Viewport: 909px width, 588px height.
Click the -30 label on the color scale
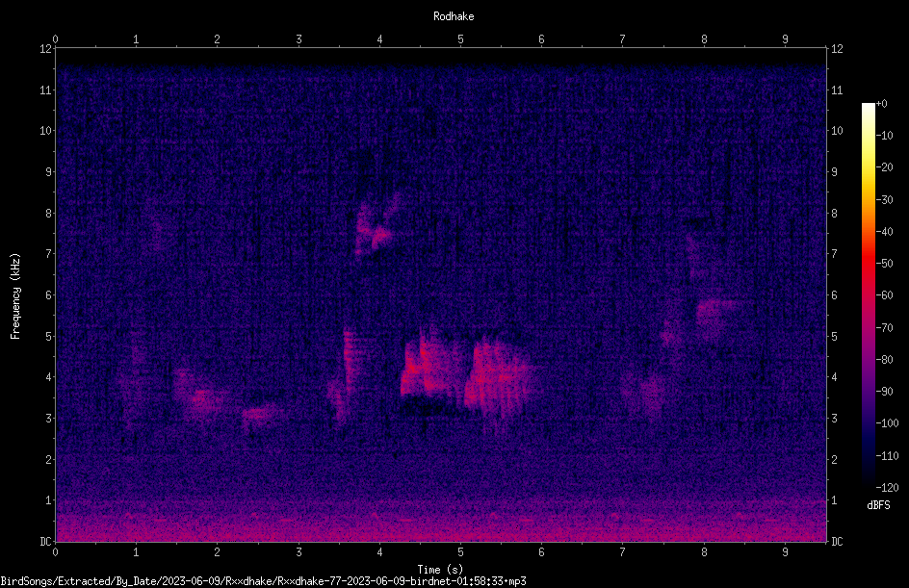[x=884, y=200]
